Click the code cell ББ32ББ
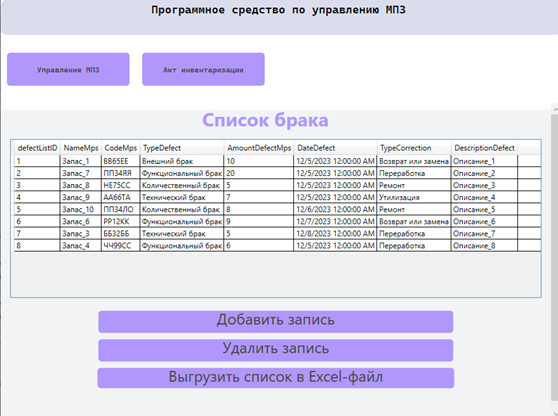Image resolution: width=558 pixels, height=416 pixels. (x=121, y=234)
